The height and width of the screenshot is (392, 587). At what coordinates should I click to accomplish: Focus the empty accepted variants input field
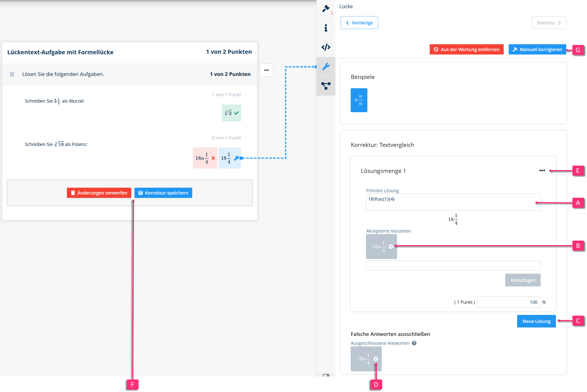[453, 265]
